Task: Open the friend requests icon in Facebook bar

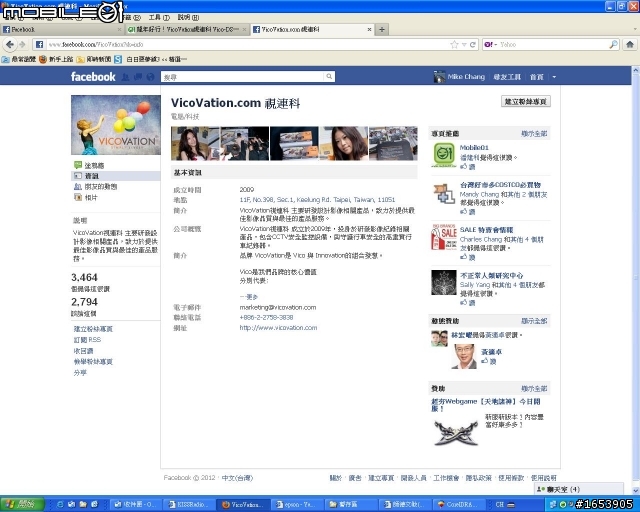Action: tap(125, 77)
